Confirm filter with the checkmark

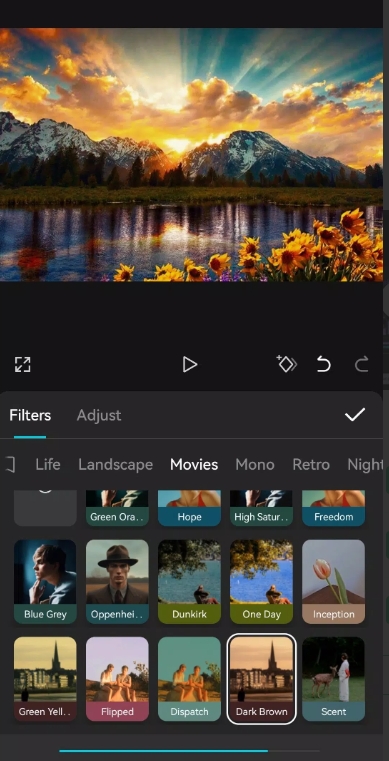pos(355,414)
